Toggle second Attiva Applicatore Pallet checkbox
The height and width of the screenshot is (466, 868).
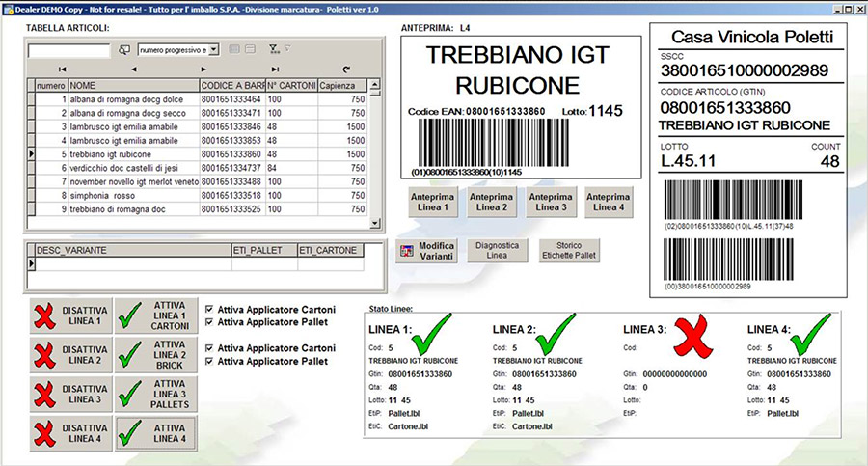(209, 361)
